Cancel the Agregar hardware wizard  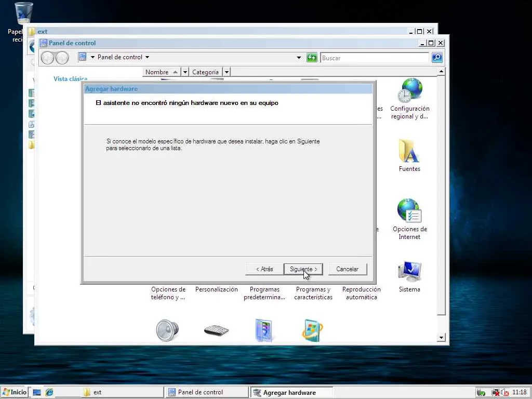[348, 269]
